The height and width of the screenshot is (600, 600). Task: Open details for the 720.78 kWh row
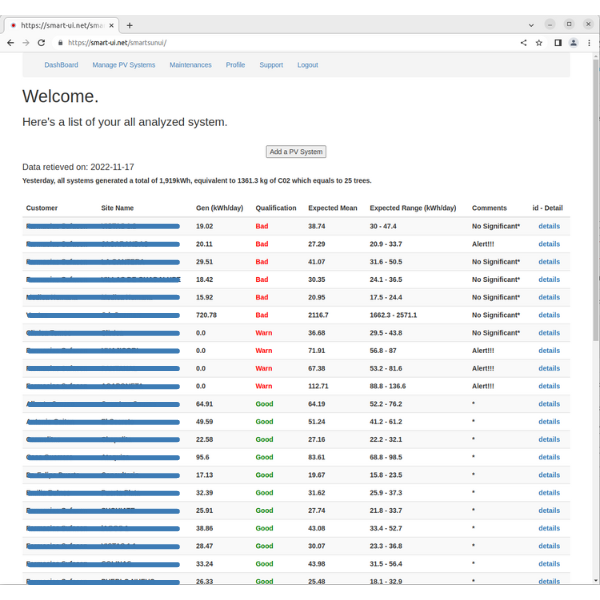[x=549, y=315]
